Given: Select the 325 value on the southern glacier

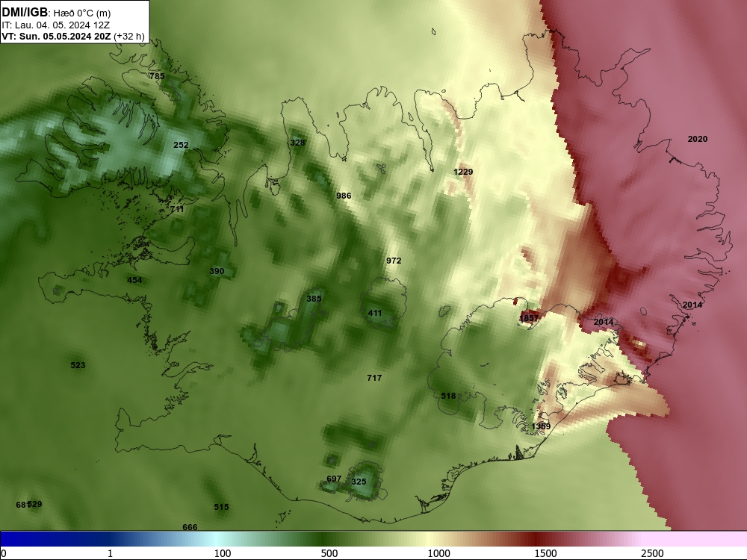Looking at the screenshot, I should [359, 482].
